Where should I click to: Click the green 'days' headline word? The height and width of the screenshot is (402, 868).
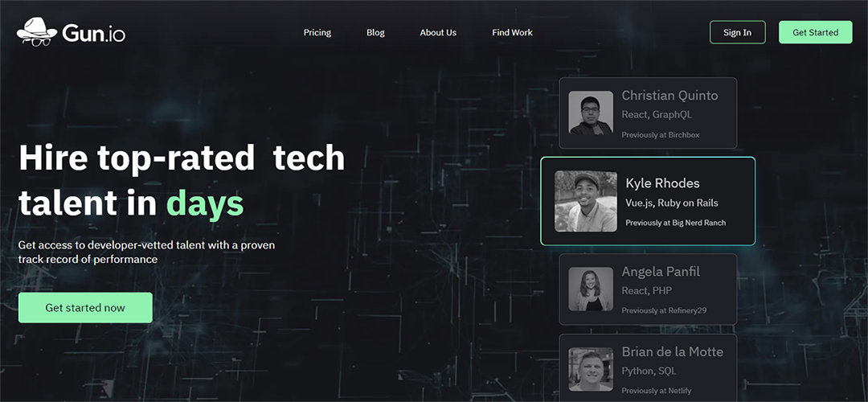(205, 203)
